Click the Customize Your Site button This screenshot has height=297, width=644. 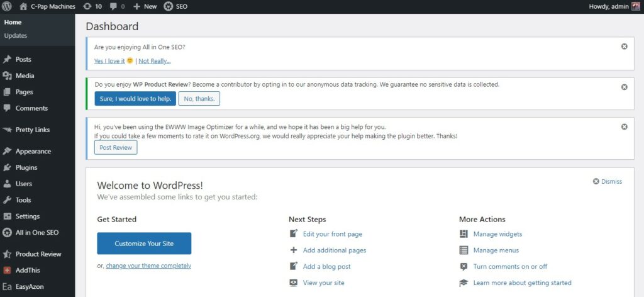(144, 244)
